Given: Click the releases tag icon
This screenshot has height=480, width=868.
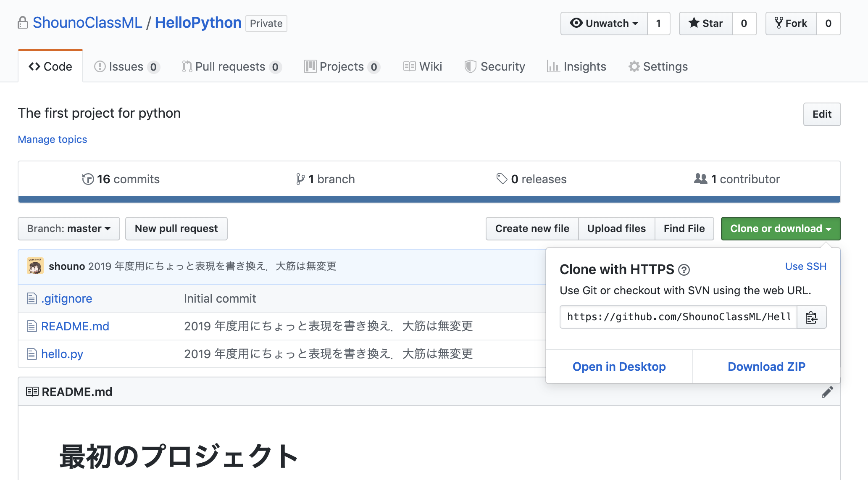Looking at the screenshot, I should [502, 179].
